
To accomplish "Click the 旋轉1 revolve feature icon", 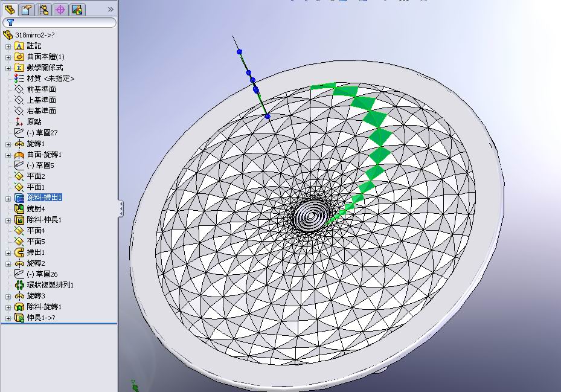I will (19, 144).
